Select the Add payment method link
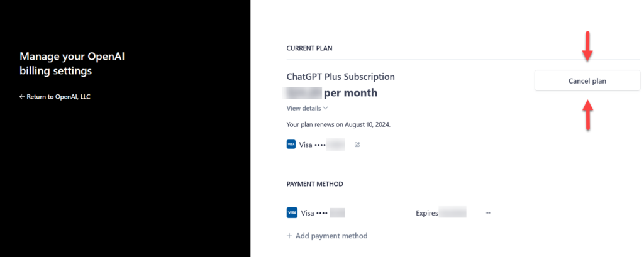 [331, 236]
